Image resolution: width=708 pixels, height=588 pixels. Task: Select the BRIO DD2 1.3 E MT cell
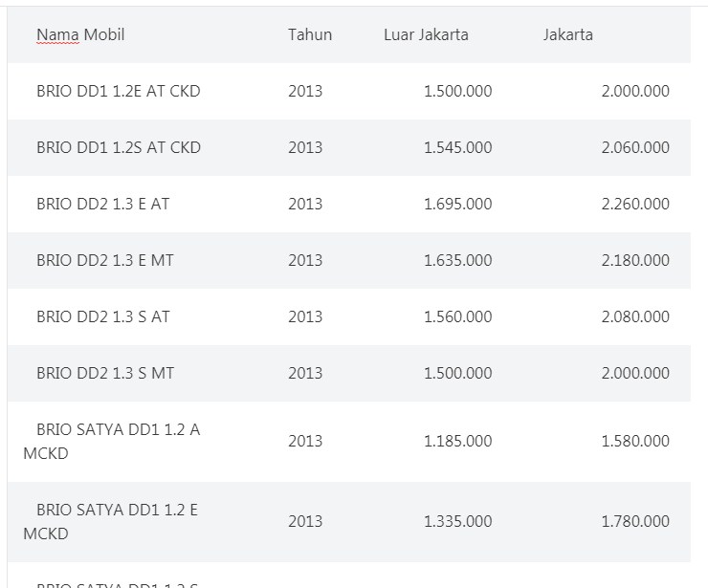[x=104, y=260]
